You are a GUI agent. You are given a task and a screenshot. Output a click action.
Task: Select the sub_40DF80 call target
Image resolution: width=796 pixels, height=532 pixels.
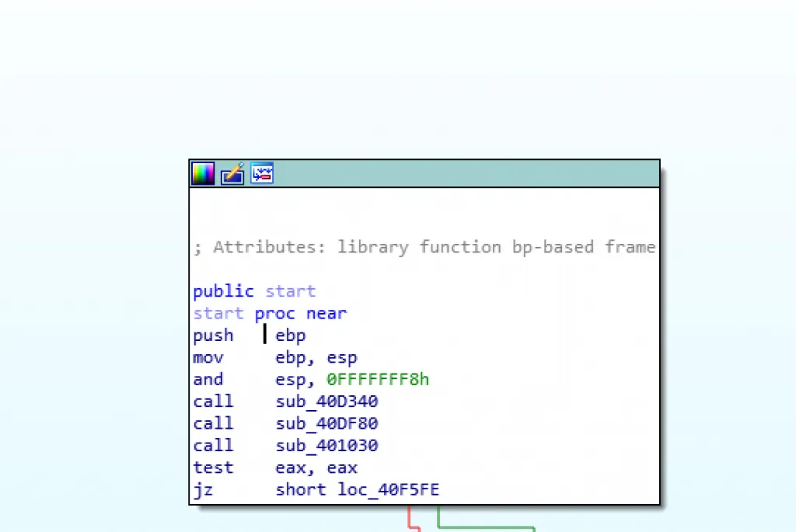pos(326,423)
